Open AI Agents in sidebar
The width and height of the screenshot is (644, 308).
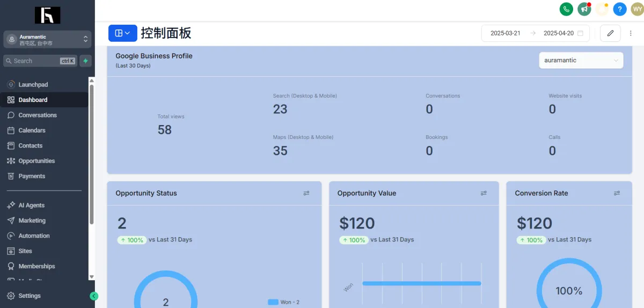pyautogui.click(x=31, y=206)
